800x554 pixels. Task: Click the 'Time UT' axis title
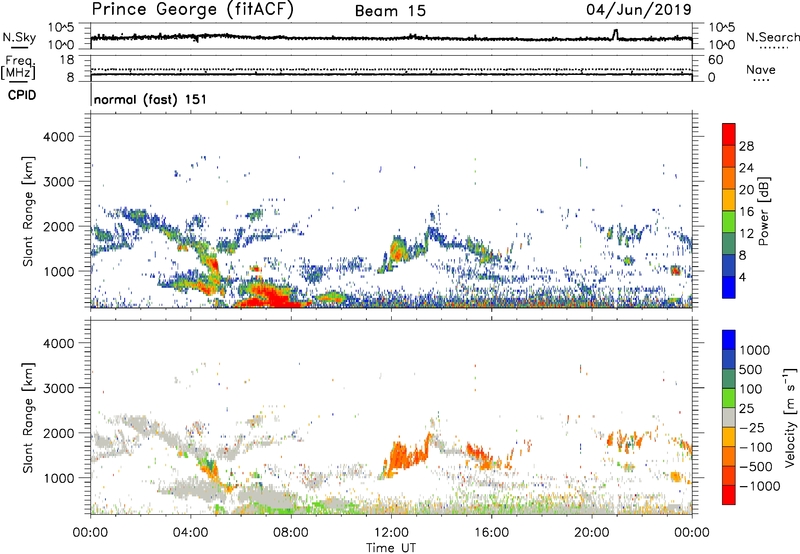pyautogui.click(x=391, y=547)
